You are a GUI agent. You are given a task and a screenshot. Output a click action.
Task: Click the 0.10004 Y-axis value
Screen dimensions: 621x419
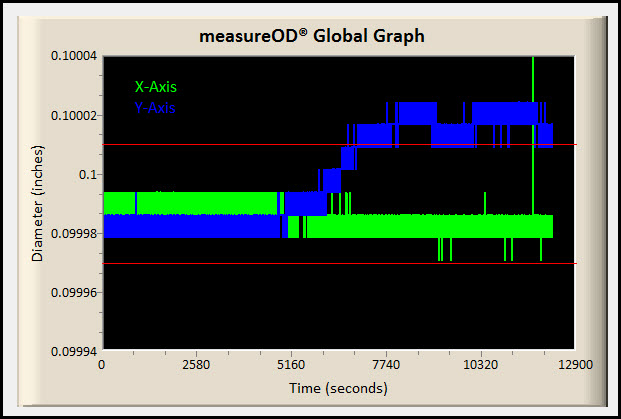pyautogui.click(x=74, y=56)
